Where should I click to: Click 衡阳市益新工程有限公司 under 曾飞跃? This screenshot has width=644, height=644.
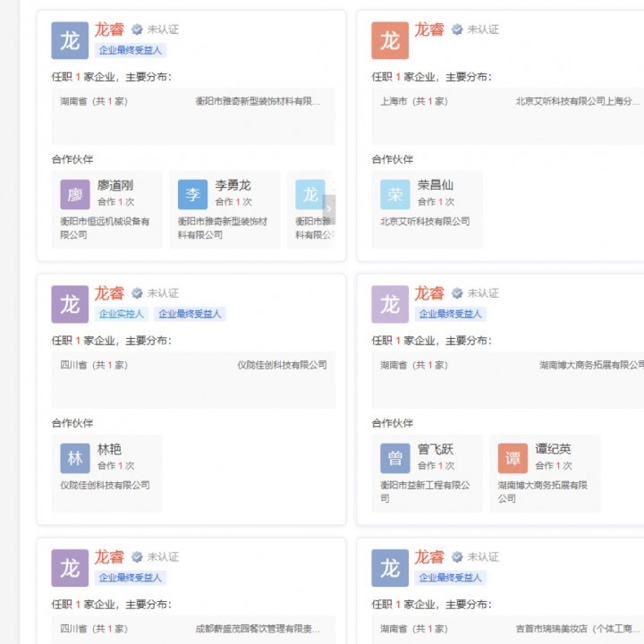[424, 491]
